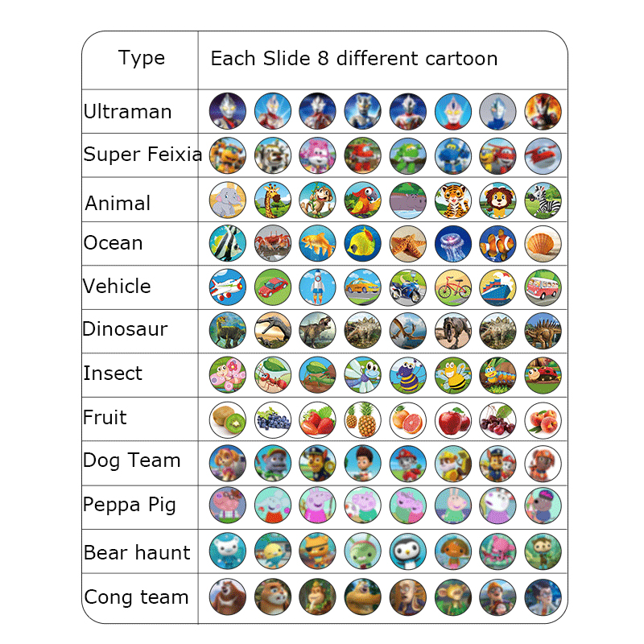Select the kiwi fruit icon
This screenshot has height=644, width=644.
[x=226, y=419]
